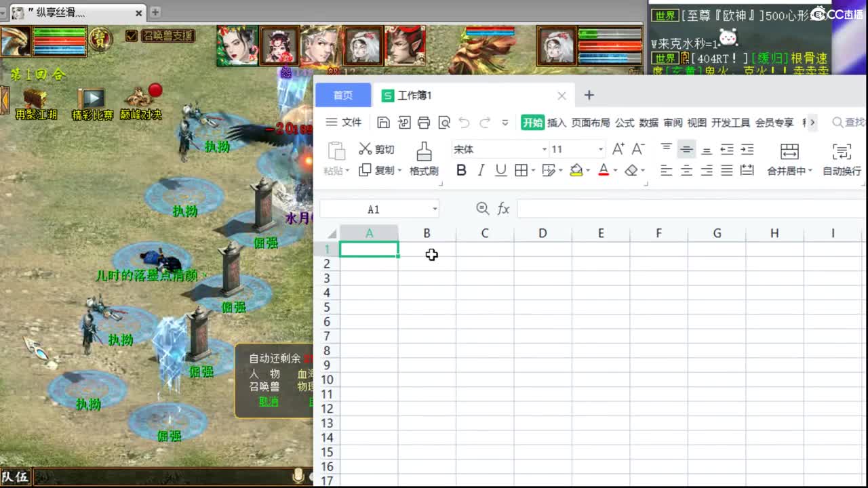Show more ribbon tabs with the right chevron
The width and height of the screenshot is (868, 488).
coord(812,123)
